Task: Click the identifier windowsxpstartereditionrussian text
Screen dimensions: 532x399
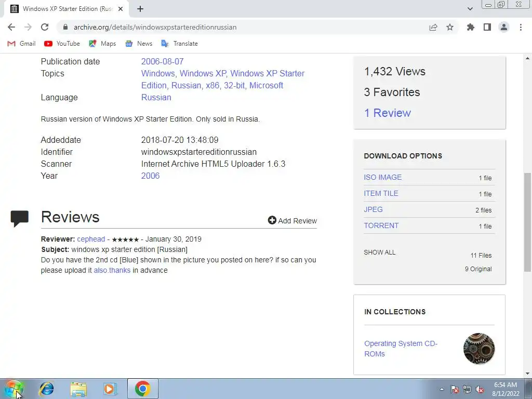Action: click(199, 152)
